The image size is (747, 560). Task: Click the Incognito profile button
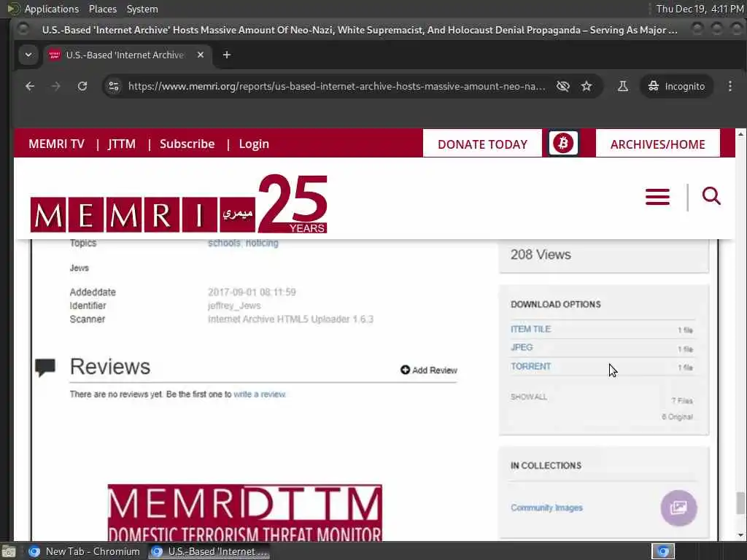coord(676,86)
